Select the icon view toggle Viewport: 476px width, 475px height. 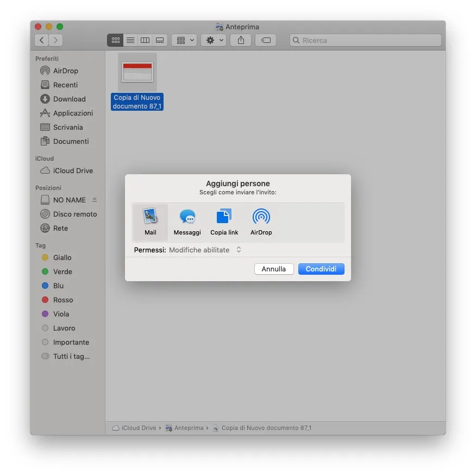[x=115, y=40]
